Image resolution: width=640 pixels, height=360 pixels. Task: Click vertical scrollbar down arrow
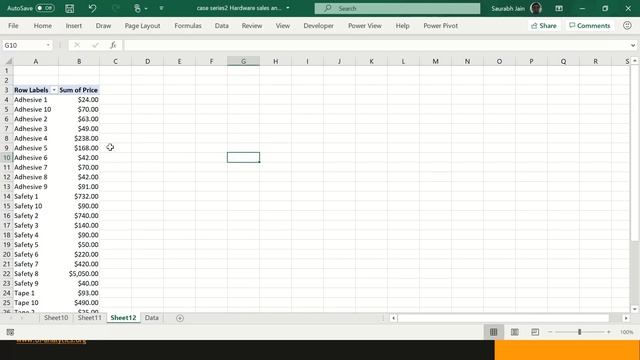635,309
